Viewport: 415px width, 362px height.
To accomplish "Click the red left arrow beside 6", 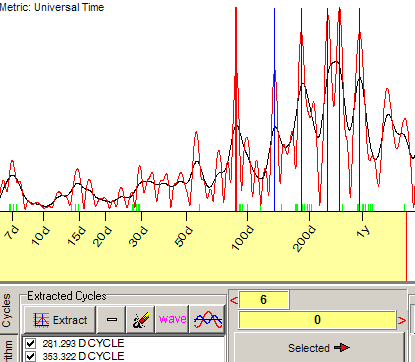I will [234, 300].
